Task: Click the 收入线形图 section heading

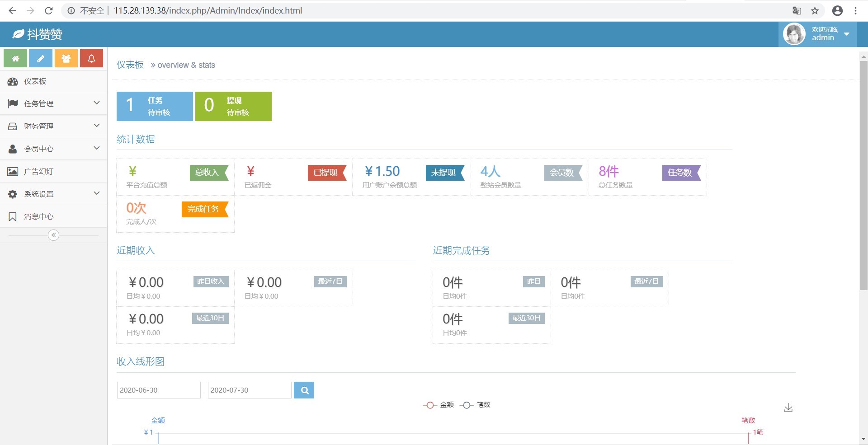Action: tap(141, 361)
